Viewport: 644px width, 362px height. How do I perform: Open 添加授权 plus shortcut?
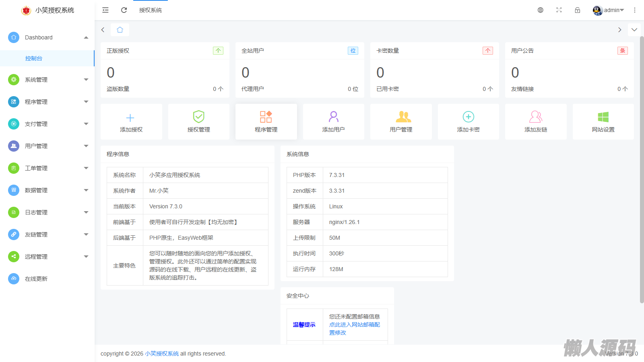click(x=131, y=121)
